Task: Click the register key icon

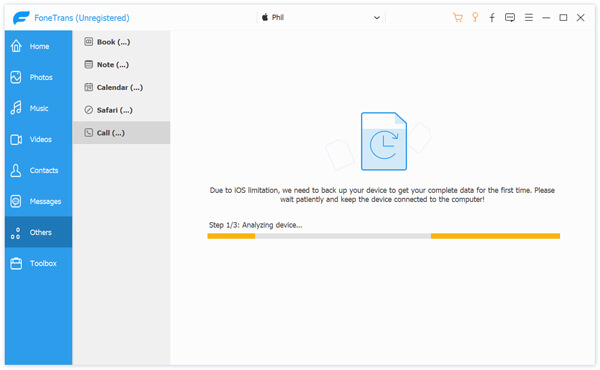Action: click(475, 17)
